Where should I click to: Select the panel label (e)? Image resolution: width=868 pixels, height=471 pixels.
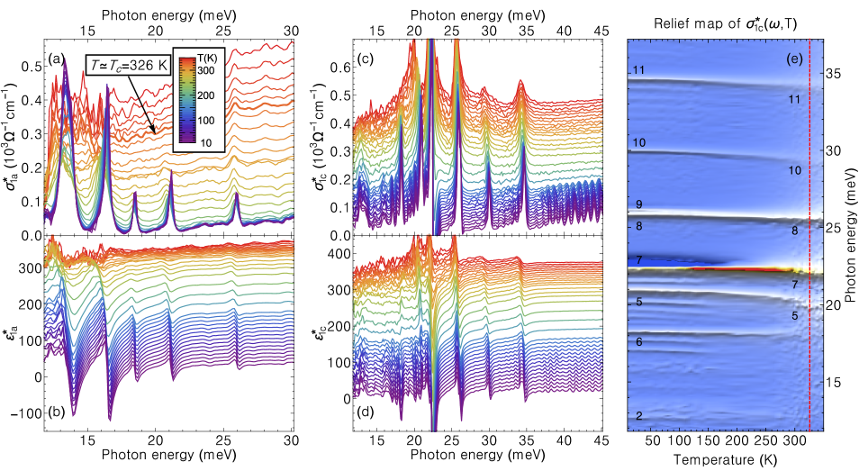tap(794, 59)
